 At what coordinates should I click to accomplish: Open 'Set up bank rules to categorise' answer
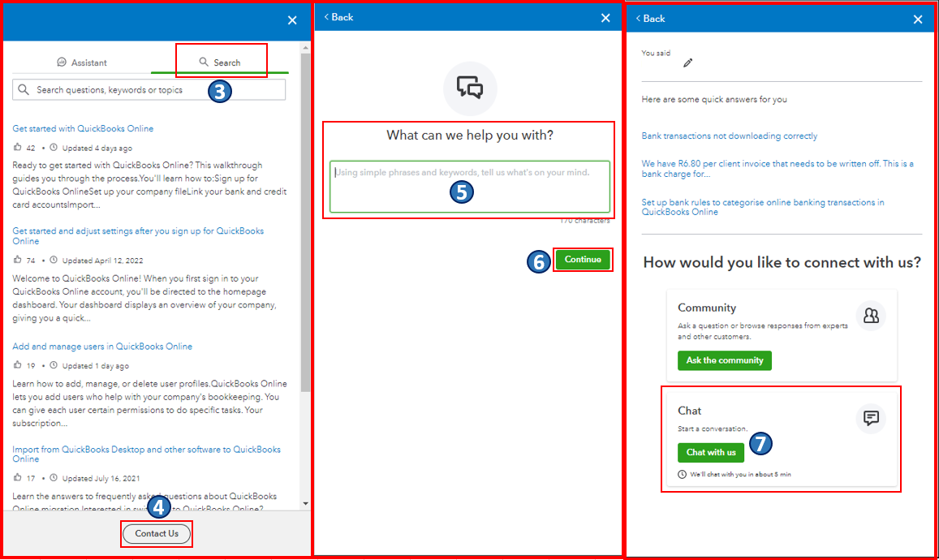pos(763,207)
